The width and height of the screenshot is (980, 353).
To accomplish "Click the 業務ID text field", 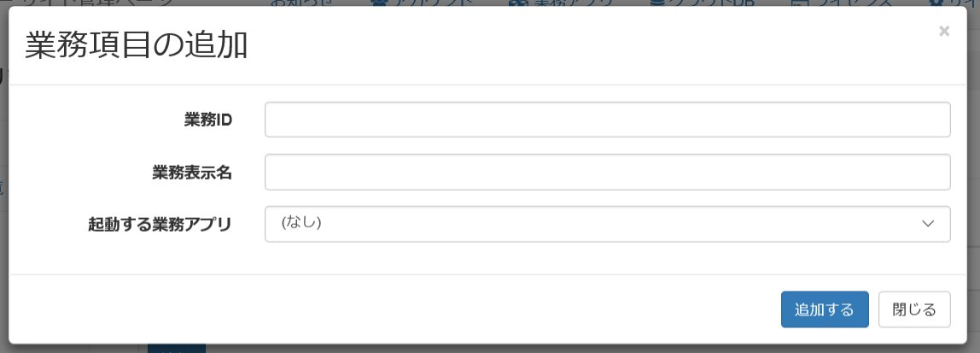I will [x=607, y=120].
